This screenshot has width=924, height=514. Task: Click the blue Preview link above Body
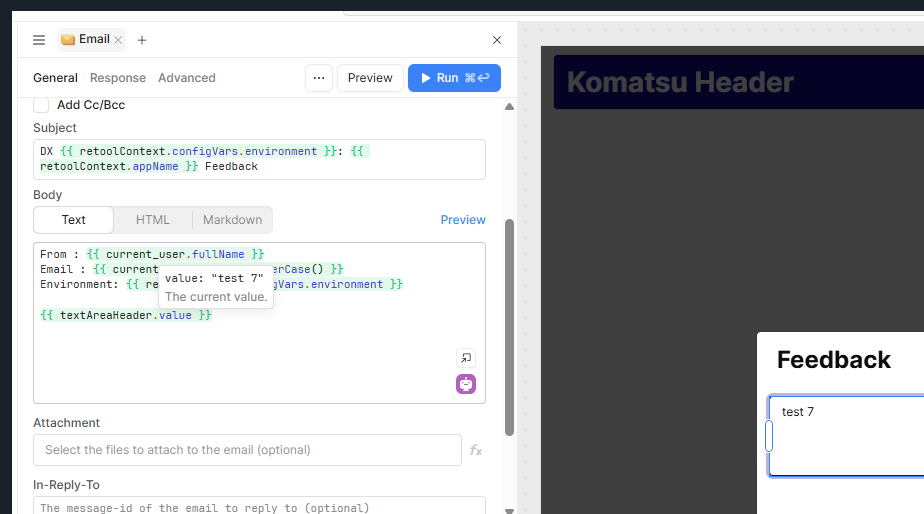pos(463,220)
